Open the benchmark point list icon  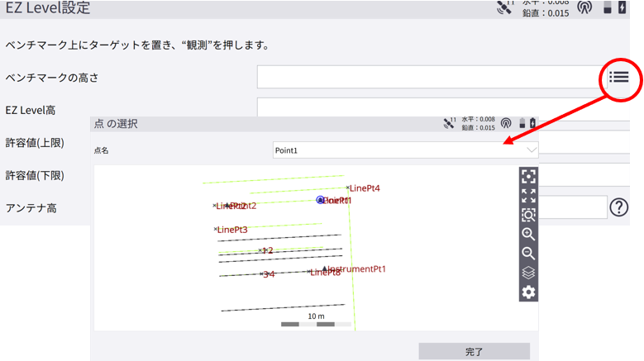[x=618, y=77]
